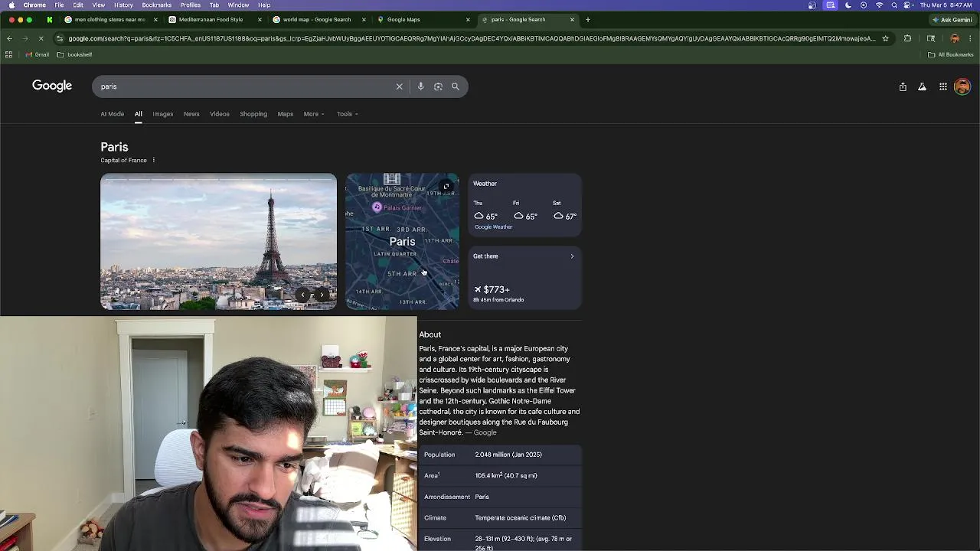The height and width of the screenshot is (551, 980).
Task: Open the Chrome profile avatar in toolbar
Action: (x=955, y=38)
